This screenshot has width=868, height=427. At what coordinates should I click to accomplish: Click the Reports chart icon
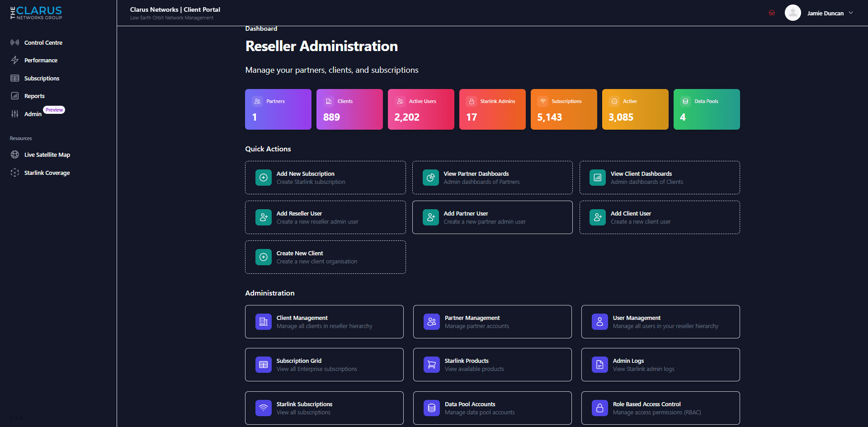point(15,96)
